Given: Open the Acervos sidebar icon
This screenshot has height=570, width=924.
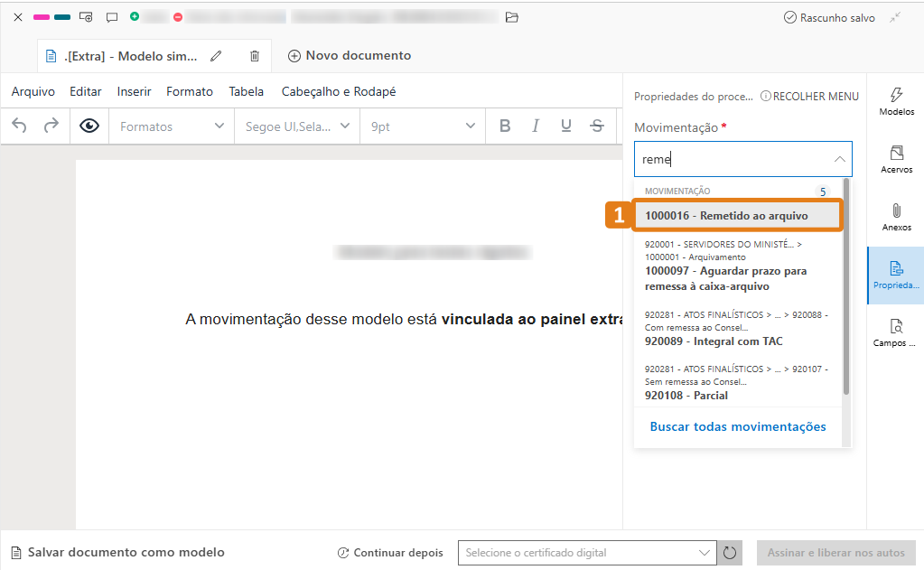Looking at the screenshot, I should [895, 159].
